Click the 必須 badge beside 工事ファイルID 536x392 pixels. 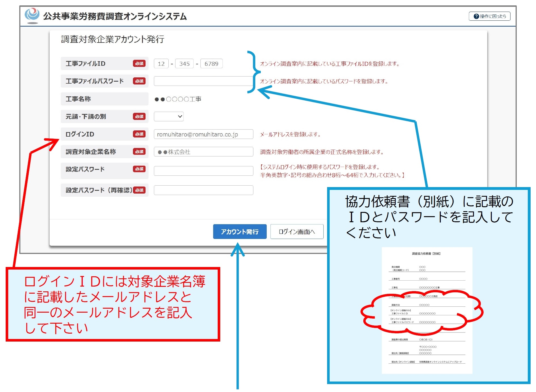(x=139, y=63)
